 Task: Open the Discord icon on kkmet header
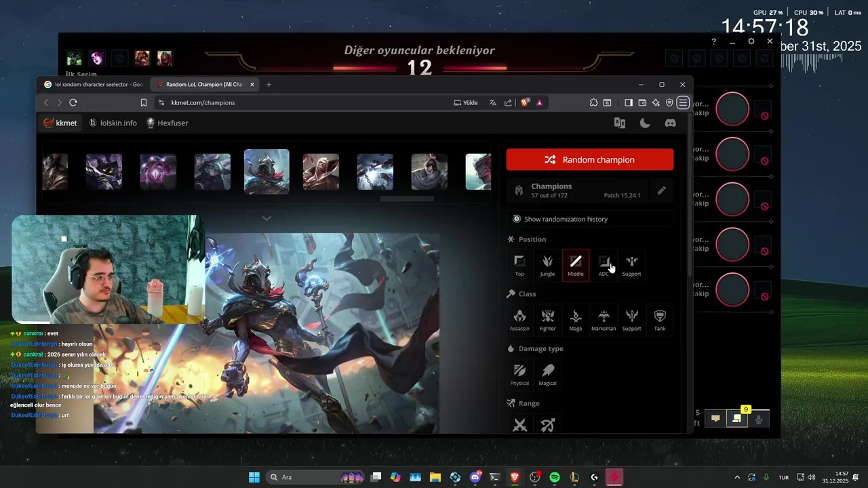coord(670,123)
